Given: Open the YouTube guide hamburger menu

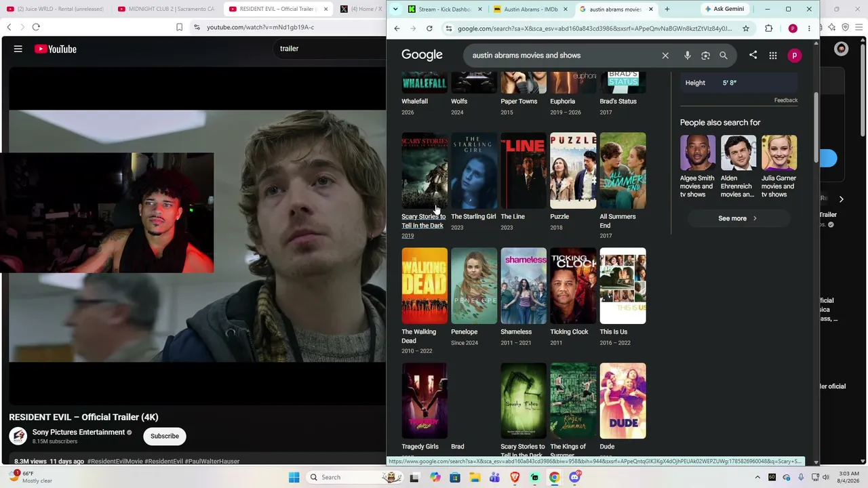Looking at the screenshot, I should pos(18,49).
